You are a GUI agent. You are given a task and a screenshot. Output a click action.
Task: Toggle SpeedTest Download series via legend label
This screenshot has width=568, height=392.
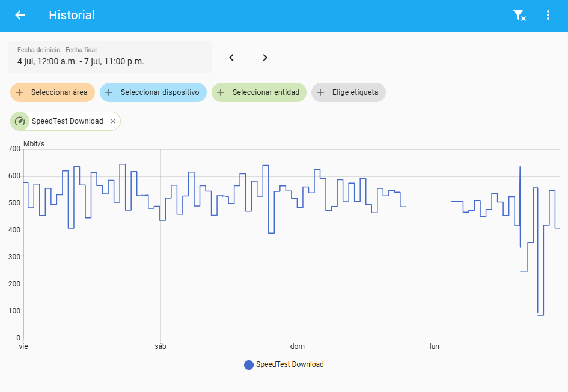click(290, 364)
